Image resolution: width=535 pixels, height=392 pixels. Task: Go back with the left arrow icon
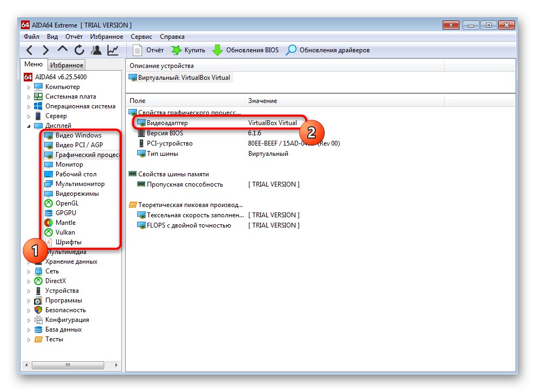click(29, 50)
